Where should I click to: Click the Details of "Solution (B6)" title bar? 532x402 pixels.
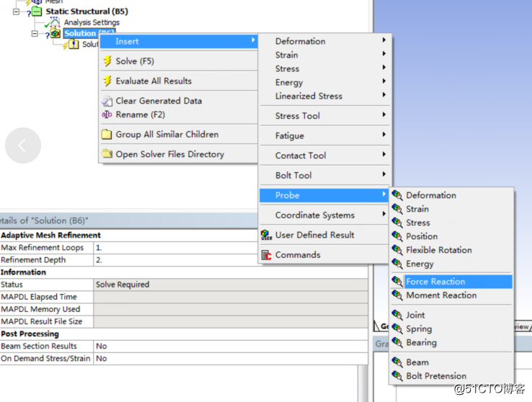(129, 220)
